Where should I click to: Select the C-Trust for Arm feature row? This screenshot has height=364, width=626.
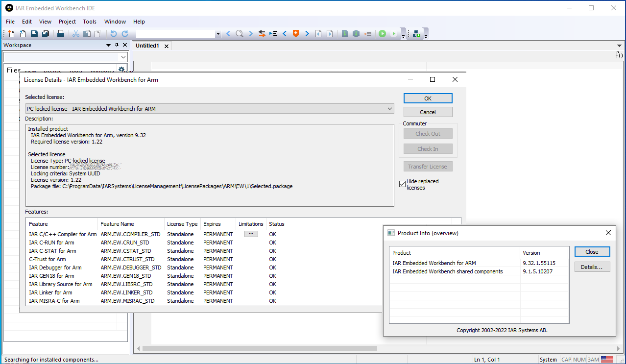point(244,259)
